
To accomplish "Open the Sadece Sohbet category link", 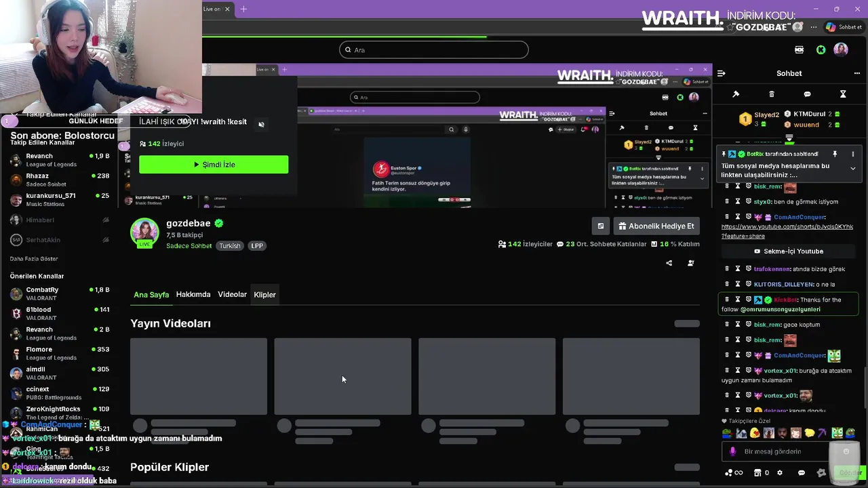I will tap(189, 246).
